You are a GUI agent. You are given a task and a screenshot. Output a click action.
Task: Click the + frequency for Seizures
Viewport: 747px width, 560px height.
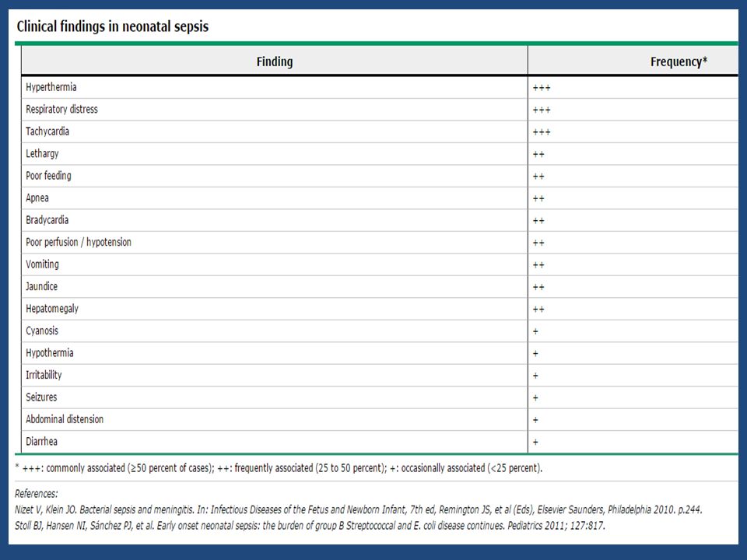tap(535, 398)
